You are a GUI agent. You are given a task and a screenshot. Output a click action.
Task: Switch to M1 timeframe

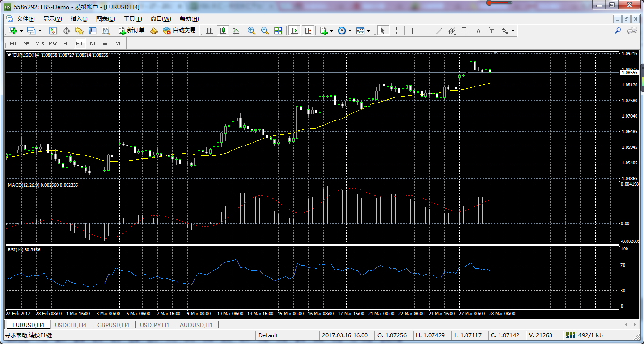(13, 43)
